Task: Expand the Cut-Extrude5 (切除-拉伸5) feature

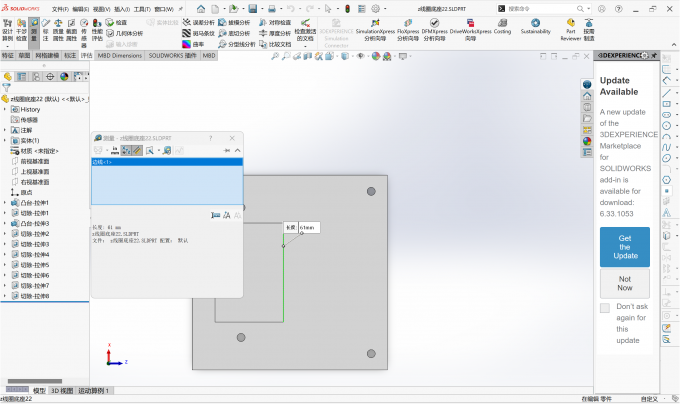Action: (x=5, y=265)
